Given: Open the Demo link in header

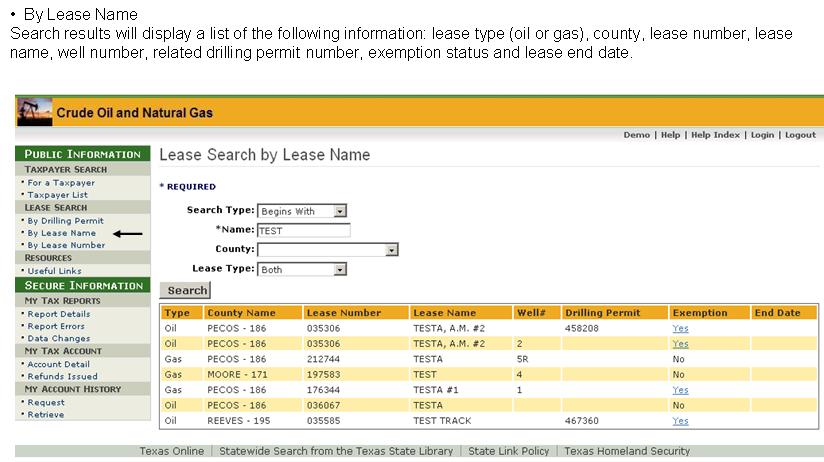Looking at the screenshot, I should (x=636, y=135).
